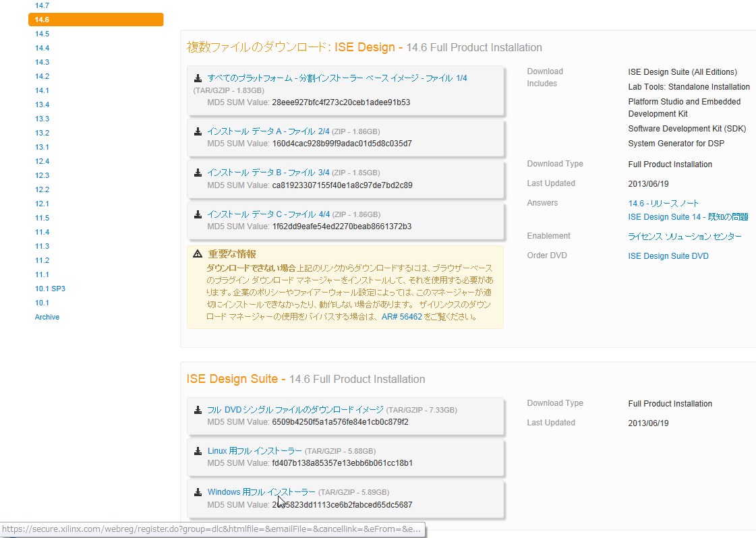Screen dimensions: 756x538
Task: Open ISE Design Suite DVD order link
Action: click(668, 256)
